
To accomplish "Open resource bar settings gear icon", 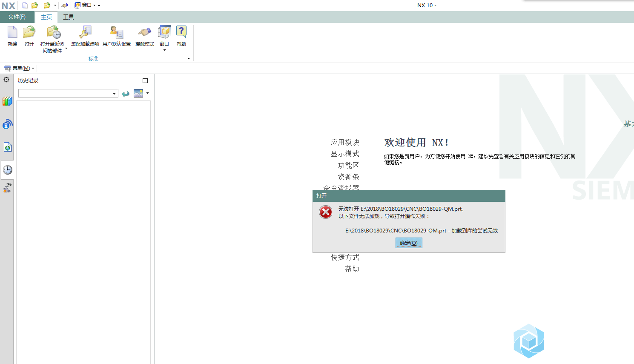I will 6,80.
